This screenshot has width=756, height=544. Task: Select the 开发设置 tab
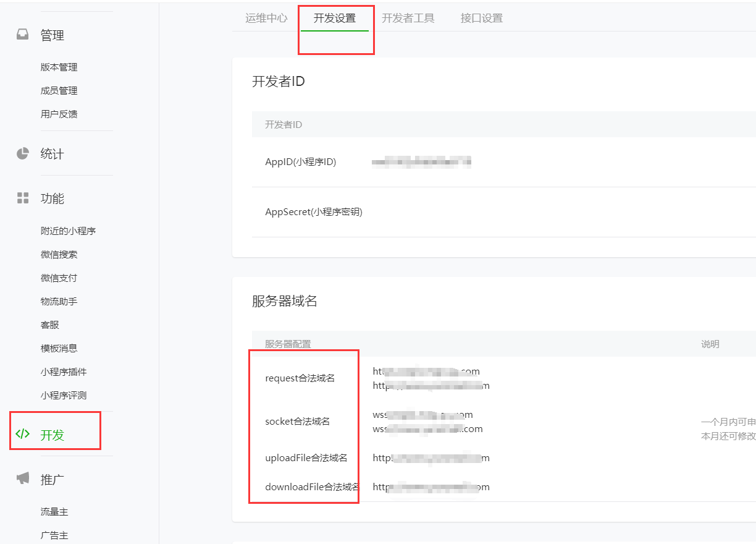tap(335, 18)
